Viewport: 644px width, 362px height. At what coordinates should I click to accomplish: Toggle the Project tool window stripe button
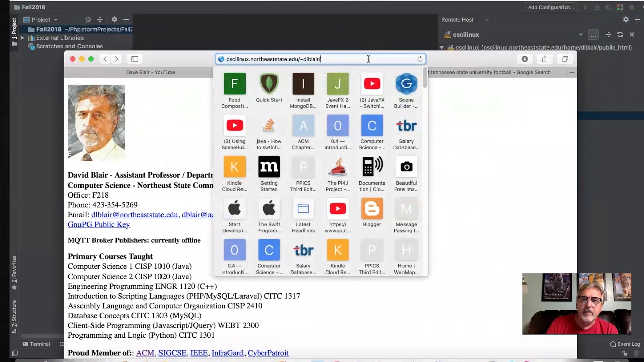click(14, 32)
